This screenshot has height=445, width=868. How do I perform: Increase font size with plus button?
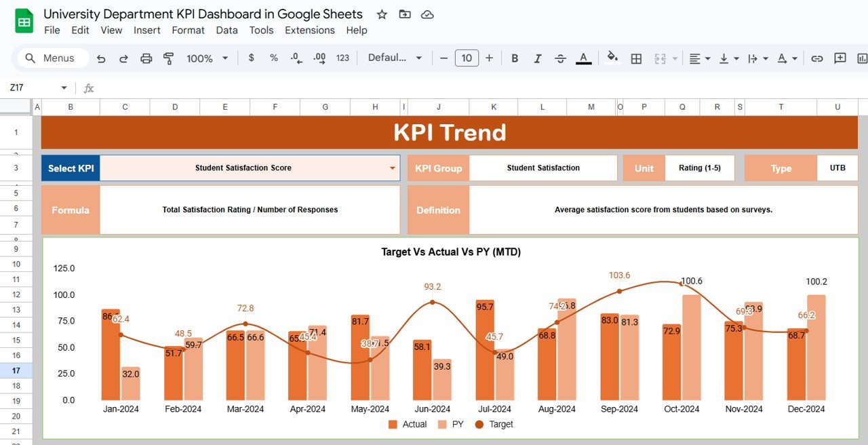pyautogui.click(x=490, y=58)
